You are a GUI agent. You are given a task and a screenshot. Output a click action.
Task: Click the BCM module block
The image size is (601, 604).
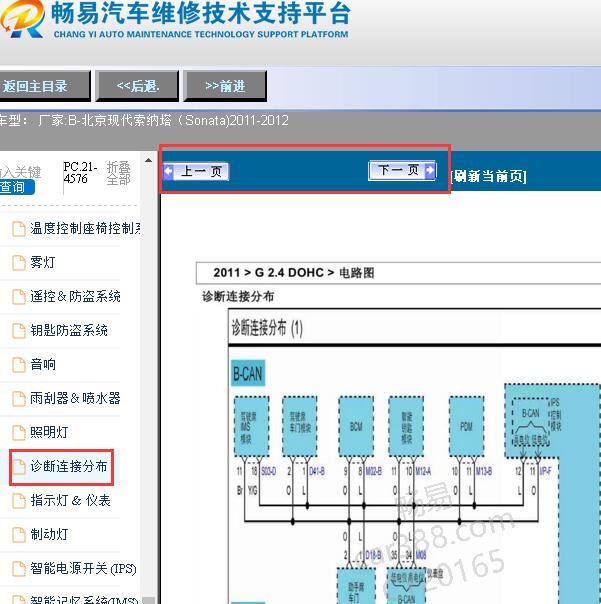pos(356,426)
